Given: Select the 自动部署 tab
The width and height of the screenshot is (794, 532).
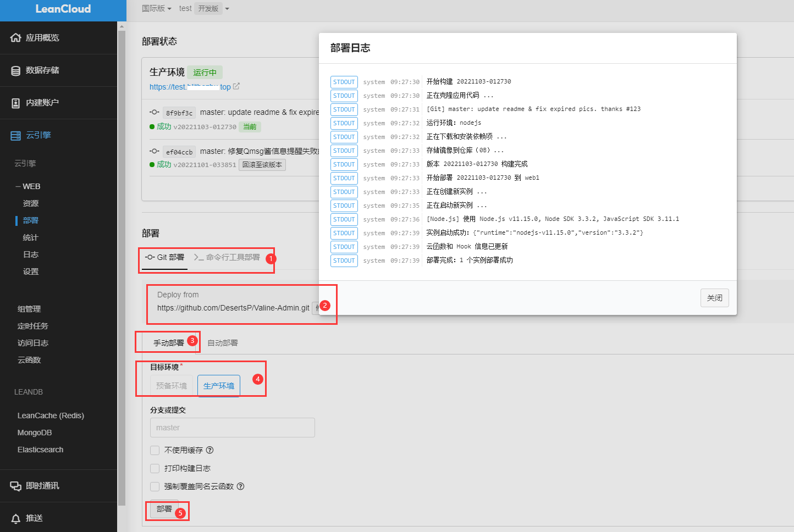Looking at the screenshot, I should [223, 343].
